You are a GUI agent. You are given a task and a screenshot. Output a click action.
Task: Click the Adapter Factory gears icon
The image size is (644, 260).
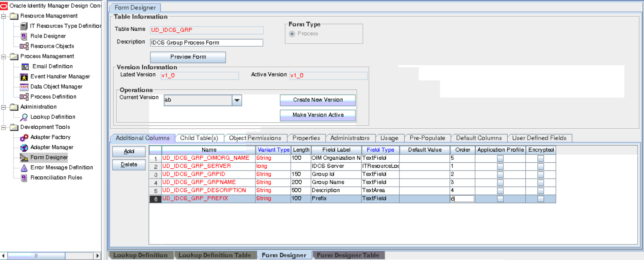point(24,137)
